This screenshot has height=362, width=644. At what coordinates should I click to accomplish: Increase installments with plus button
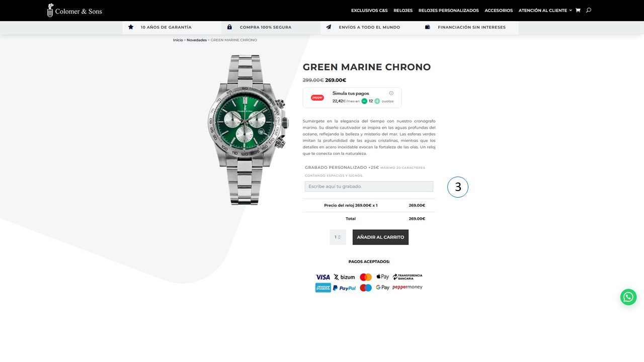tap(377, 101)
